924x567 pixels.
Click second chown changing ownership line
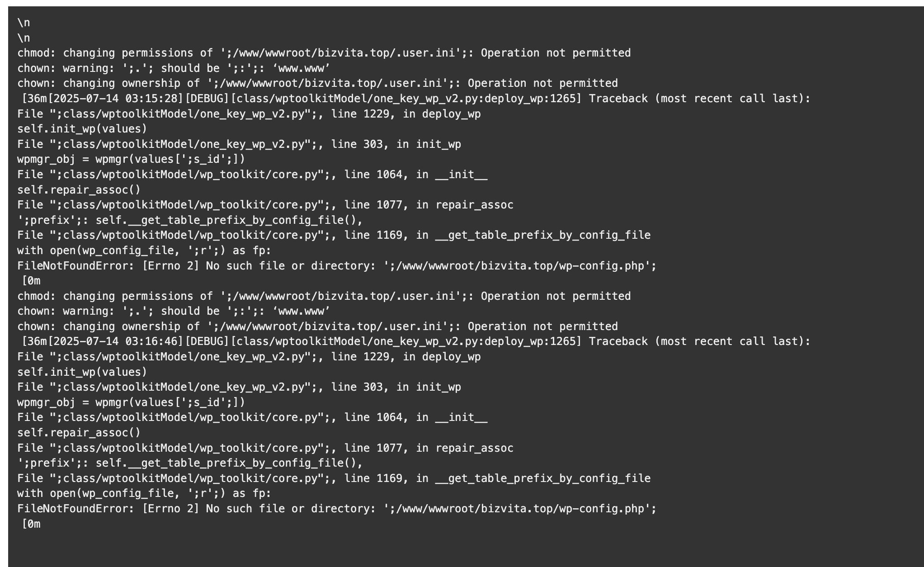pyautogui.click(x=317, y=326)
